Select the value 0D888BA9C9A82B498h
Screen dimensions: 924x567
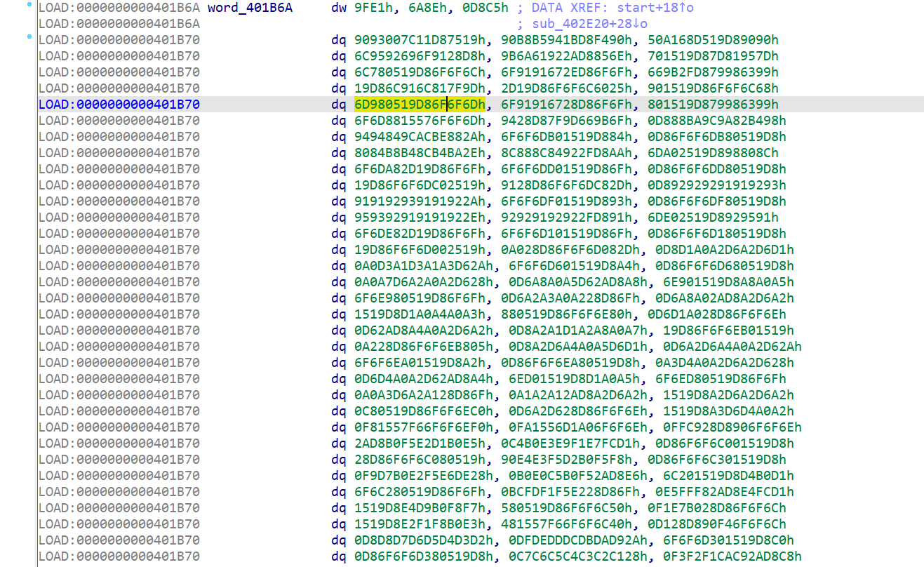click(x=716, y=121)
